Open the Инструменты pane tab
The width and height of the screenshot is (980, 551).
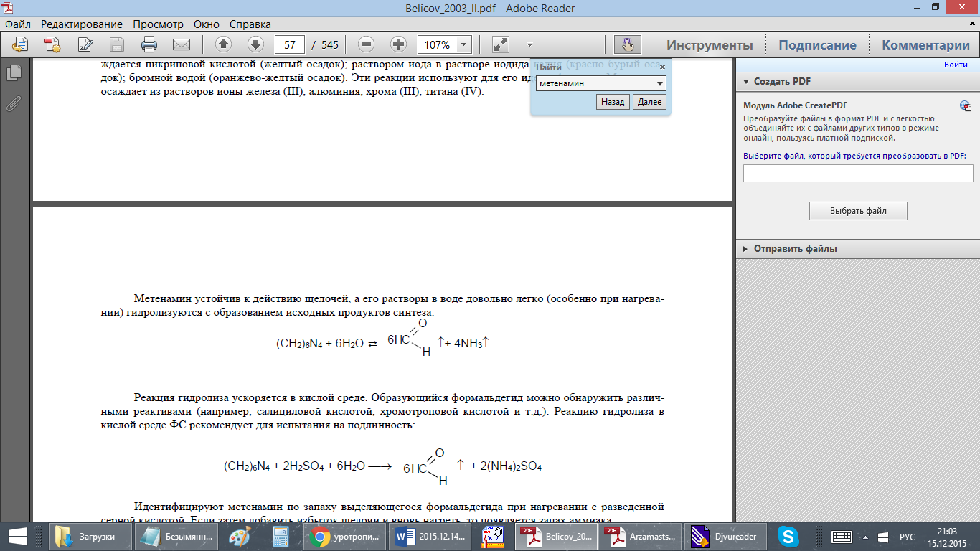click(x=710, y=45)
